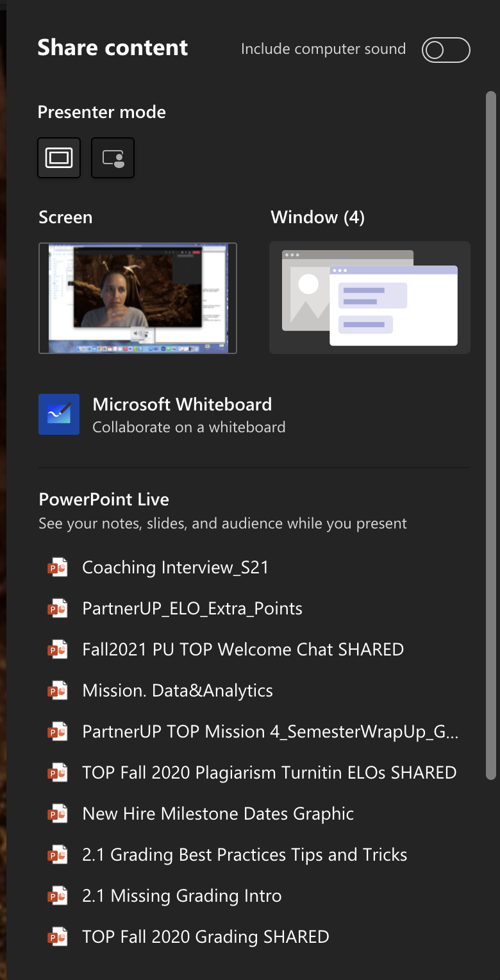Click the PowerPoint icon beside TOP Fall 2020 Grading SHARED
Screen dimensions: 500x980
pos(58,936)
